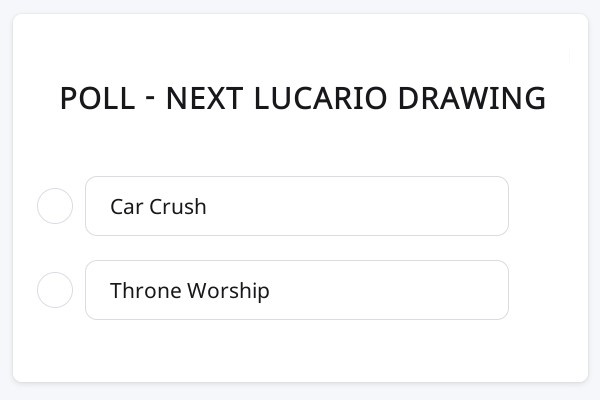Screen dimensions: 600x400
Task: Choose the second poll option circle
Action: (x=55, y=290)
